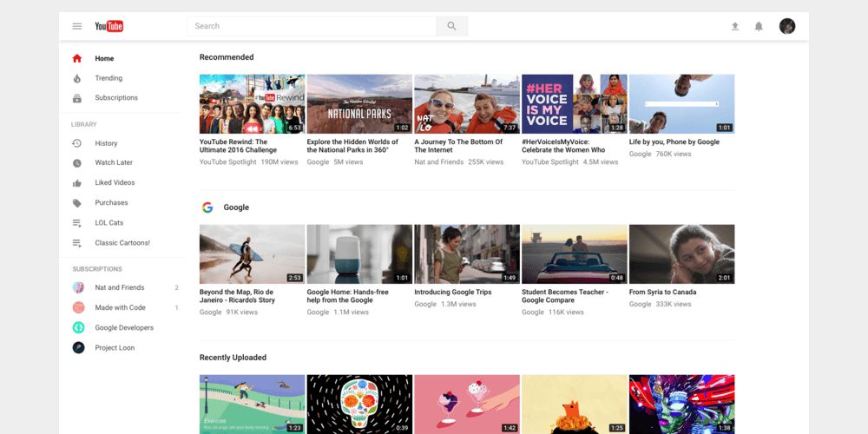Open Nat and Friends subscription
Screen dimensions: 868x434
click(x=120, y=287)
